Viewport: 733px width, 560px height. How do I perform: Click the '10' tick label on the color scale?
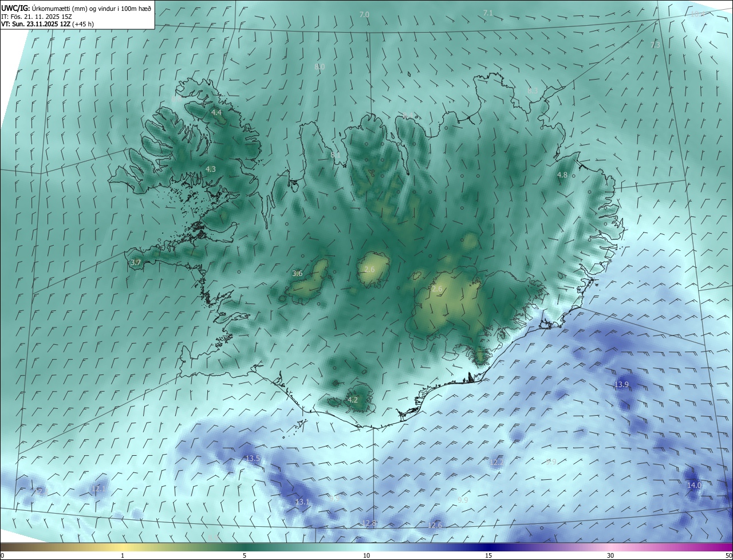coord(366,555)
